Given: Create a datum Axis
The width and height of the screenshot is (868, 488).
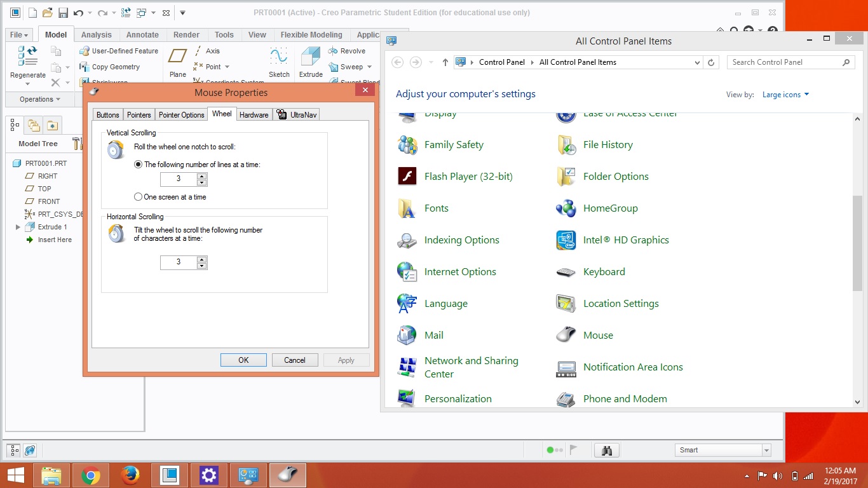Looking at the screenshot, I should pyautogui.click(x=207, y=51).
